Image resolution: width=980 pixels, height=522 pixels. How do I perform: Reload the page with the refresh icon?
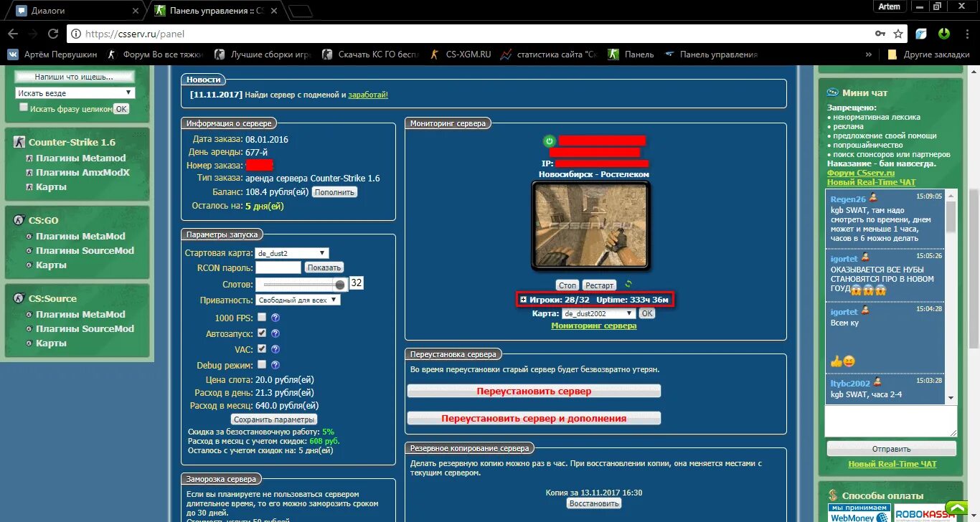(x=53, y=34)
